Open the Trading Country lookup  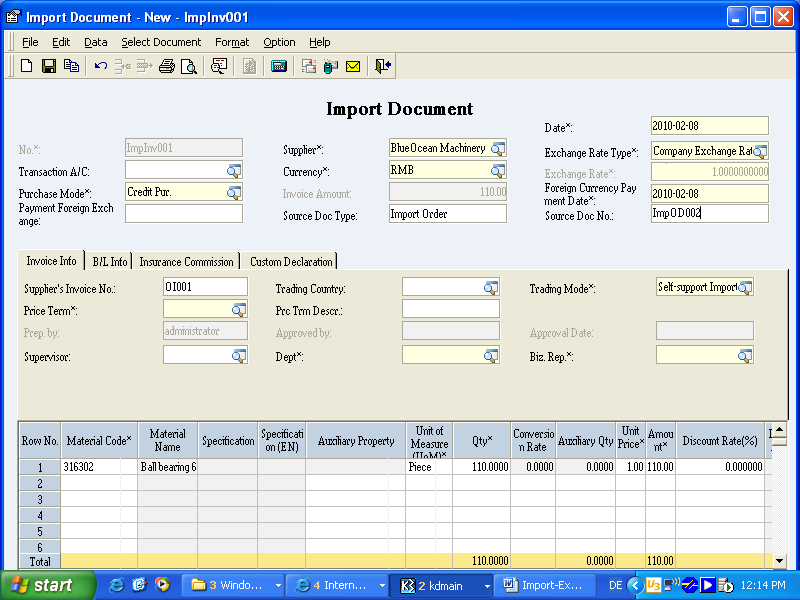(x=490, y=288)
